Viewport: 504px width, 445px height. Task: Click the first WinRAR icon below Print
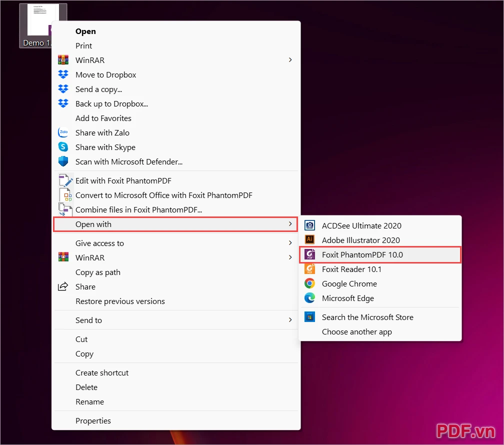(63, 60)
